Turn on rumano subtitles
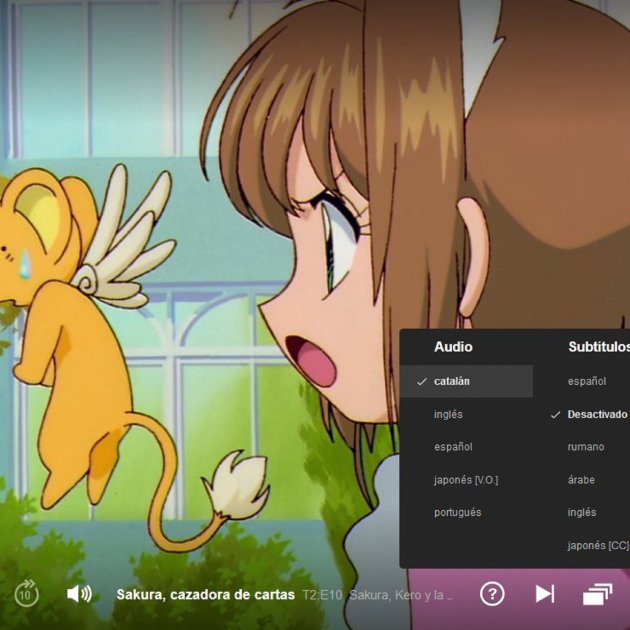Viewport: 630px width, 630px height. [586, 447]
